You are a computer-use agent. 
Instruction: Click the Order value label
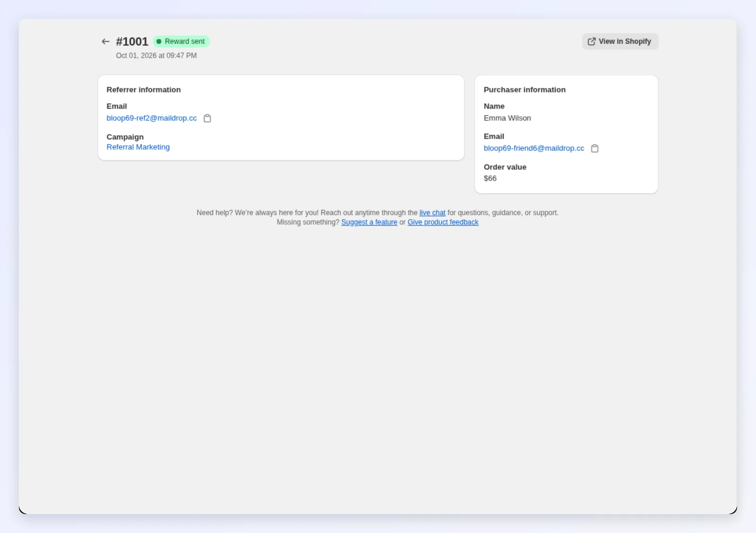point(505,167)
